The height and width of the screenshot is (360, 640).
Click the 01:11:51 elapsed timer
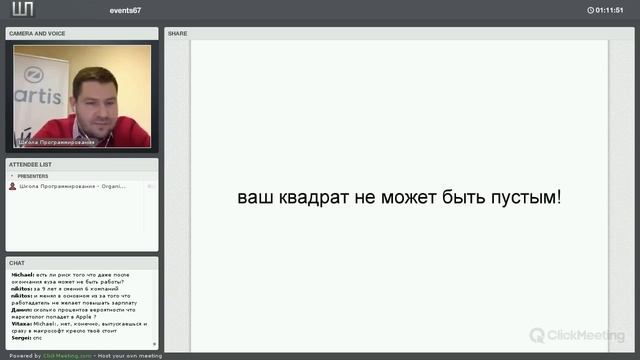click(x=609, y=10)
